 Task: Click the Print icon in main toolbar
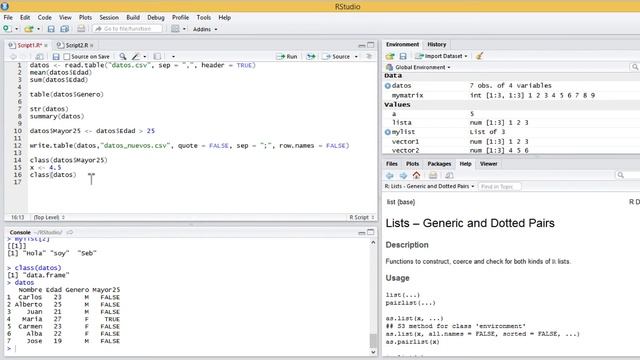(x=81, y=29)
